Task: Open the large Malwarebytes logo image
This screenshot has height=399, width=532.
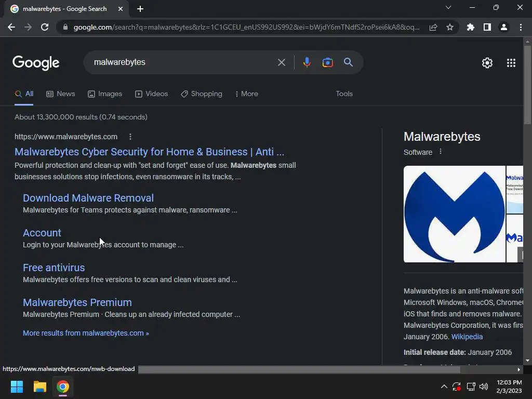Action: coord(454,214)
